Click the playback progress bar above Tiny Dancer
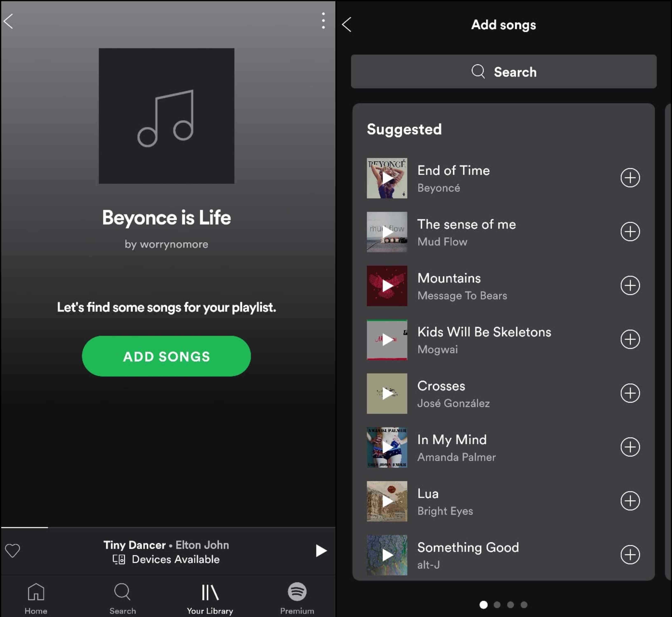The width and height of the screenshot is (672, 617). click(x=168, y=528)
